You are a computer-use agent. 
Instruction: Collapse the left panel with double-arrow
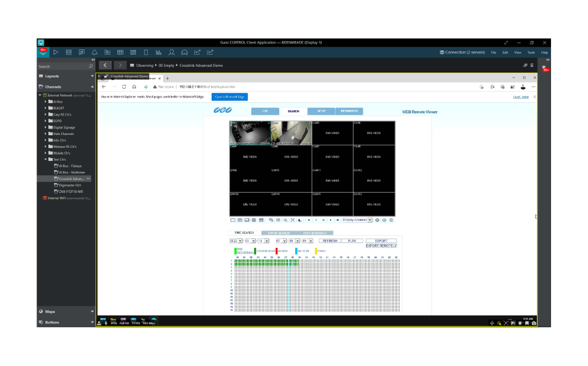coord(93,59)
